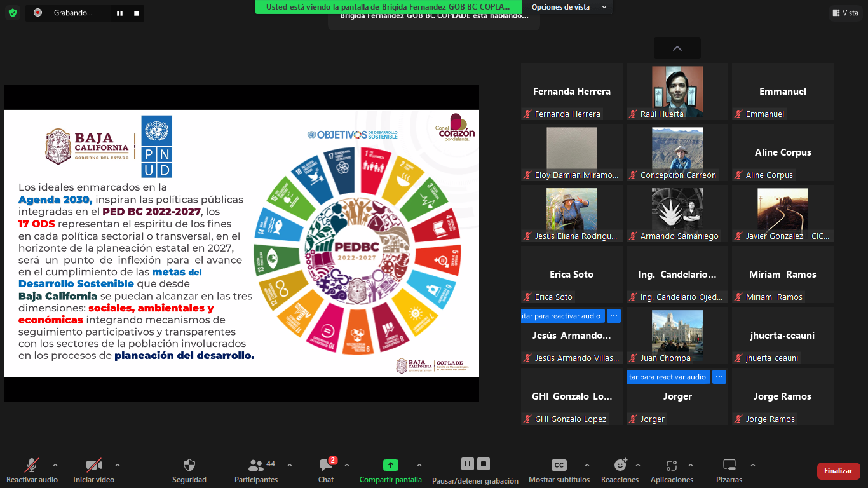Open the Participantes panel icon

click(x=256, y=465)
